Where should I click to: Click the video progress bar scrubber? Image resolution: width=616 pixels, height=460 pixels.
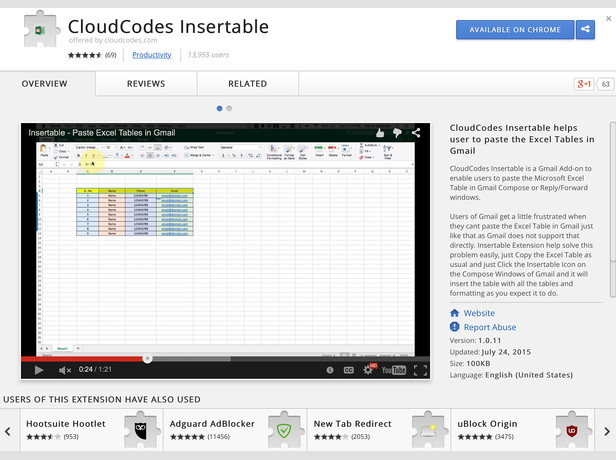[147, 358]
